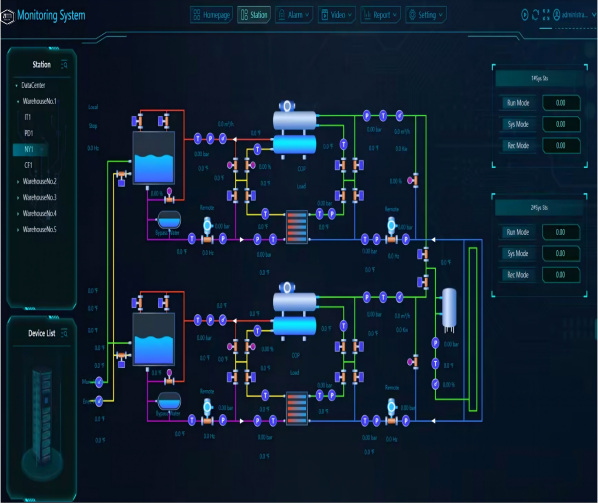Expand WarehouseNo.4 tree node
The image size is (598, 504).
pos(18,213)
